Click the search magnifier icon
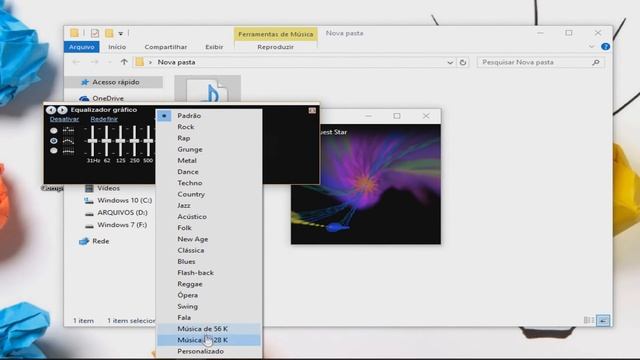Image resolution: width=640 pixels, height=360 pixels. tap(596, 62)
